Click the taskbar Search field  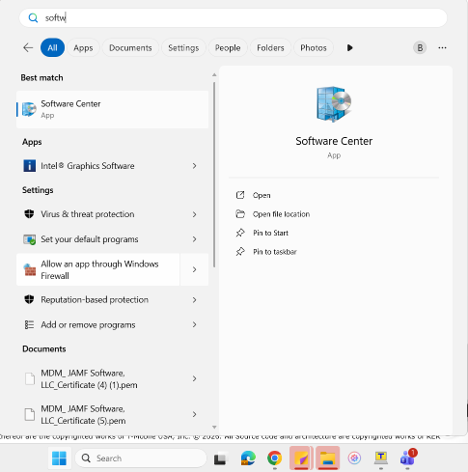141,458
